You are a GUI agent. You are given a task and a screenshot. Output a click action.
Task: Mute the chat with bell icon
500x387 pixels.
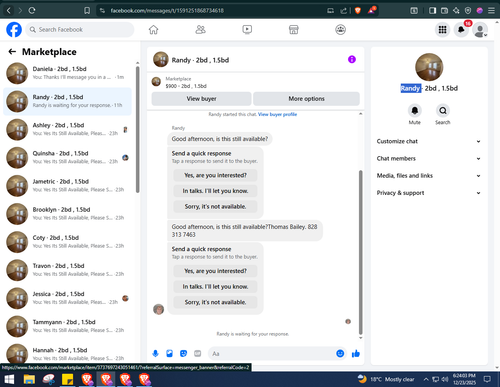pyautogui.click(x=415, y=110)
